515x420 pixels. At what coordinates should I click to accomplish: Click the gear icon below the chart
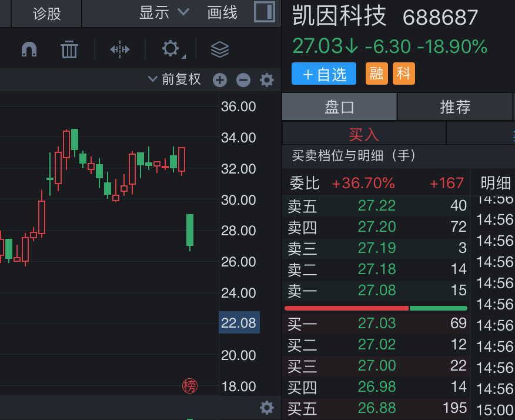[x=267, y=407]
